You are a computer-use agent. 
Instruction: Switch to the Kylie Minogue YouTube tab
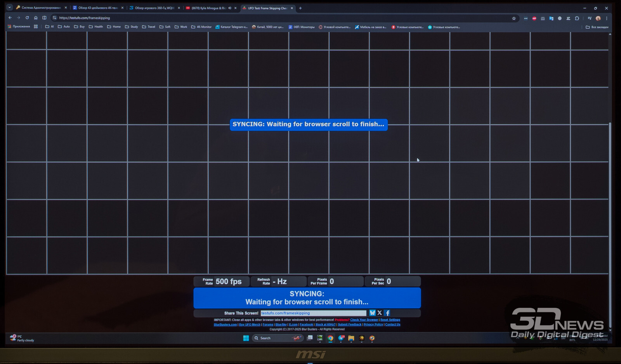pos(208,8)
